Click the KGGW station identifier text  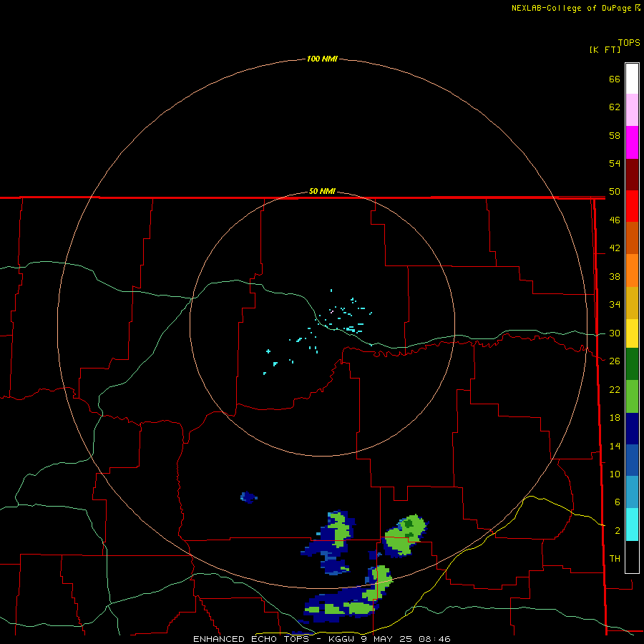click(341, 639)
